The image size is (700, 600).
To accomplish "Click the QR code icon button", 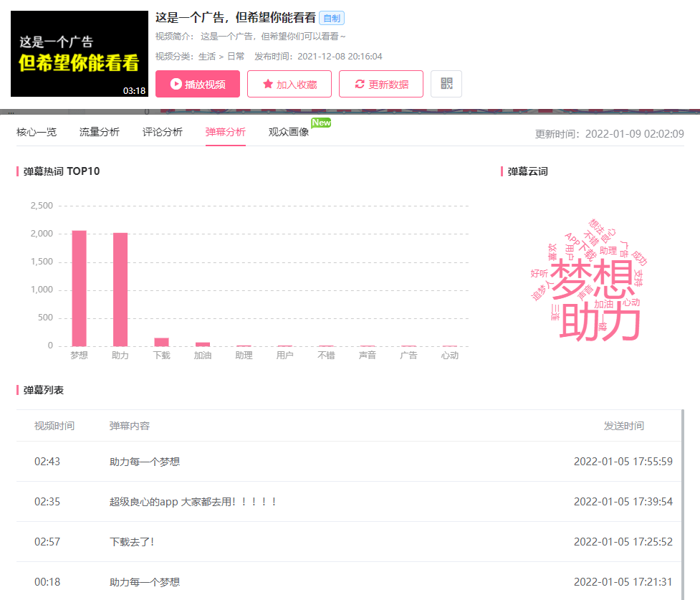I will pos(446,84).
